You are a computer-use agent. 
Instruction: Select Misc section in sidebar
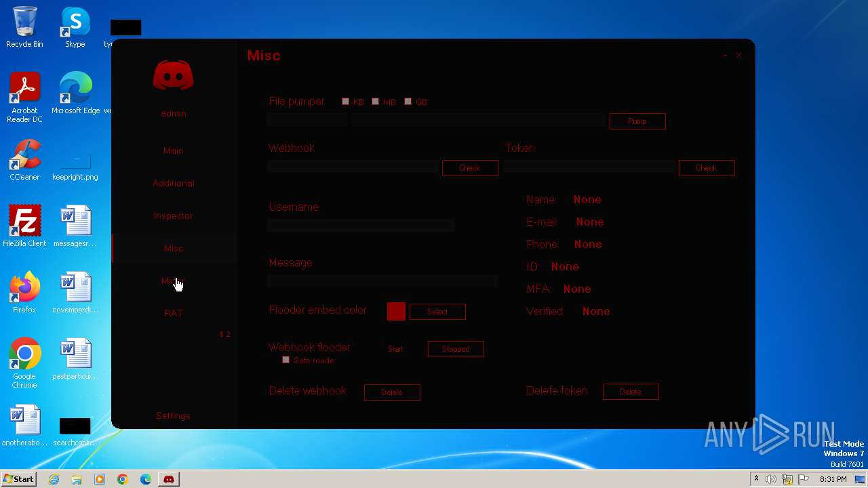click(173, 248)
